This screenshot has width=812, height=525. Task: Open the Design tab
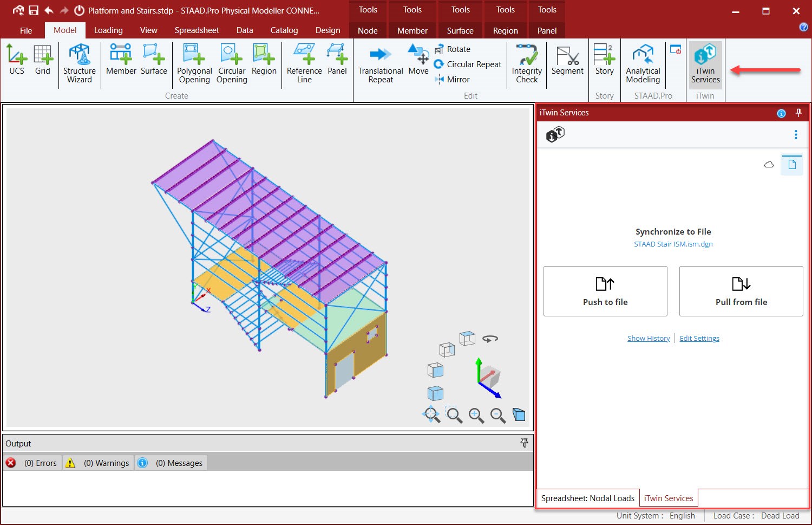pos(328,30)
